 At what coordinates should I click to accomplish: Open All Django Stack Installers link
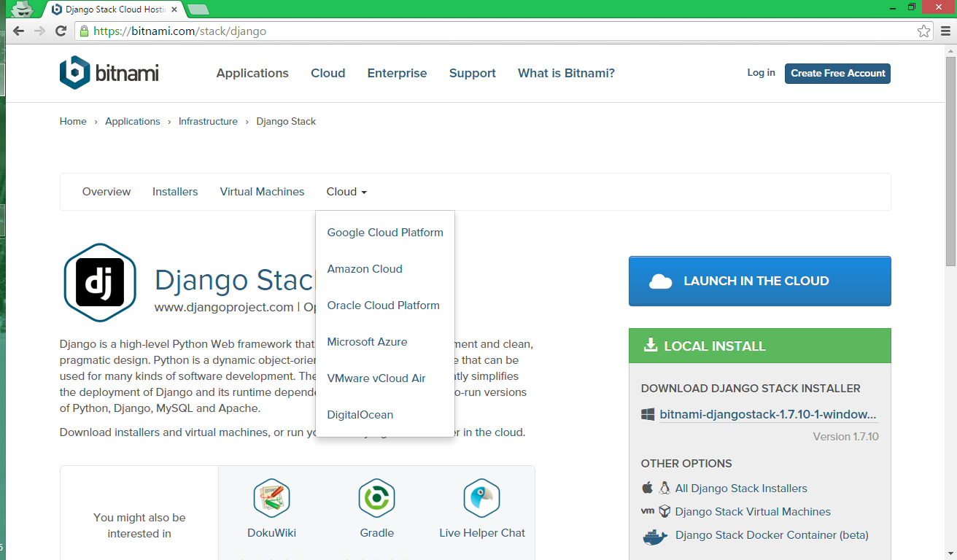click(741, 489)
